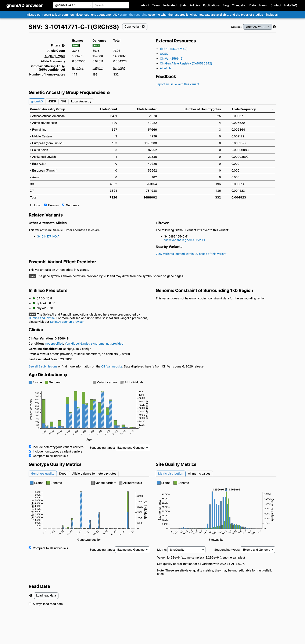
Task: Sort table by Allele Frequency column header
Action: click(244, 109)
